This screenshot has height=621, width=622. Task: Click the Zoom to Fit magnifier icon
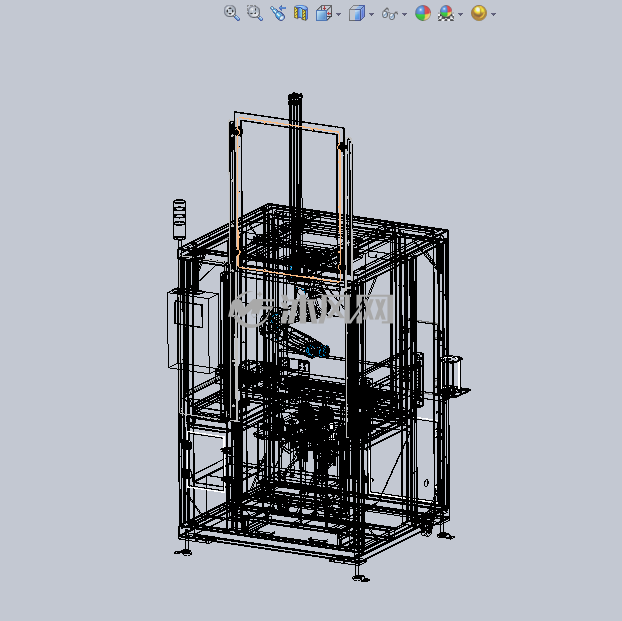point(232,13)
